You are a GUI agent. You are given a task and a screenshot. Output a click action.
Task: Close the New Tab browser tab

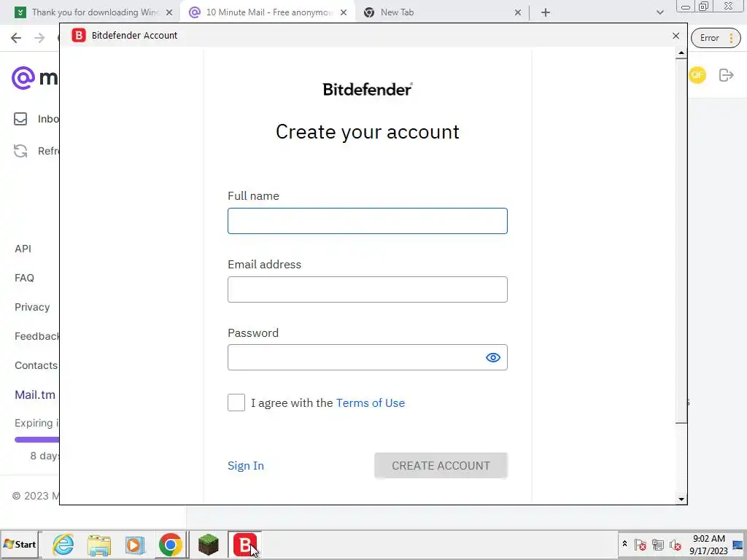[x=518, y=13]
